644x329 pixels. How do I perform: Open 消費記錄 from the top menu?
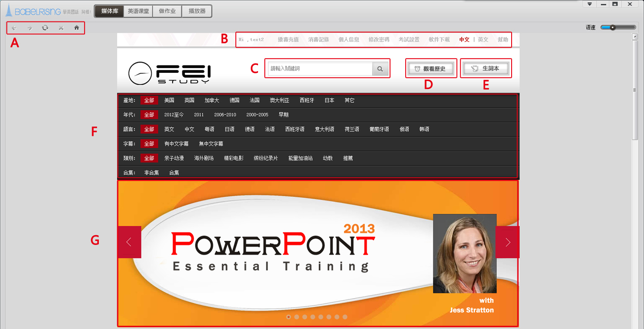pyautogui.click(x=318, y=39)
